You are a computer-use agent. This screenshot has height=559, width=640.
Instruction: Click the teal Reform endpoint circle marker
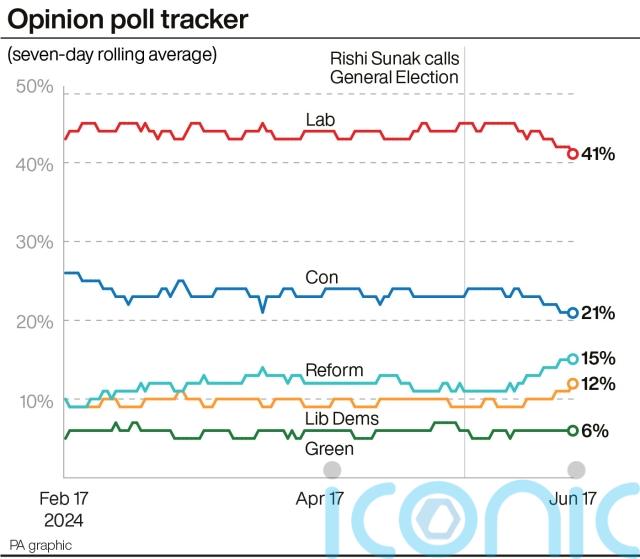573,358
